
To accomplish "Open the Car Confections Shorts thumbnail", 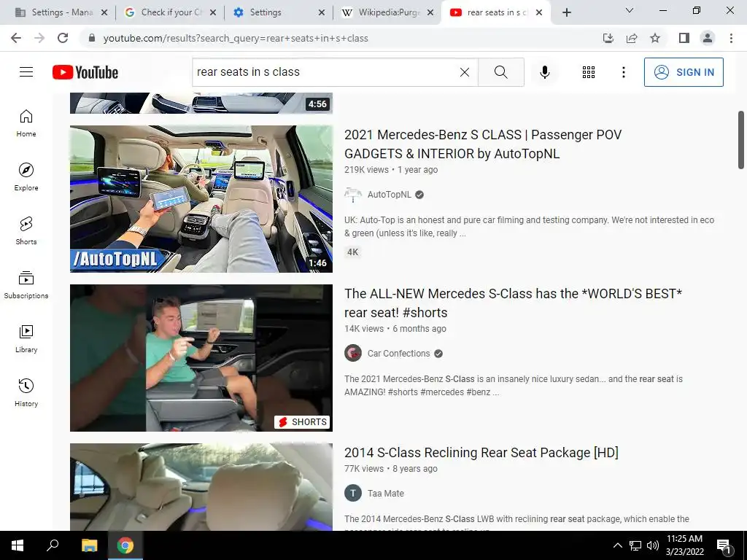I will (201, 358).
